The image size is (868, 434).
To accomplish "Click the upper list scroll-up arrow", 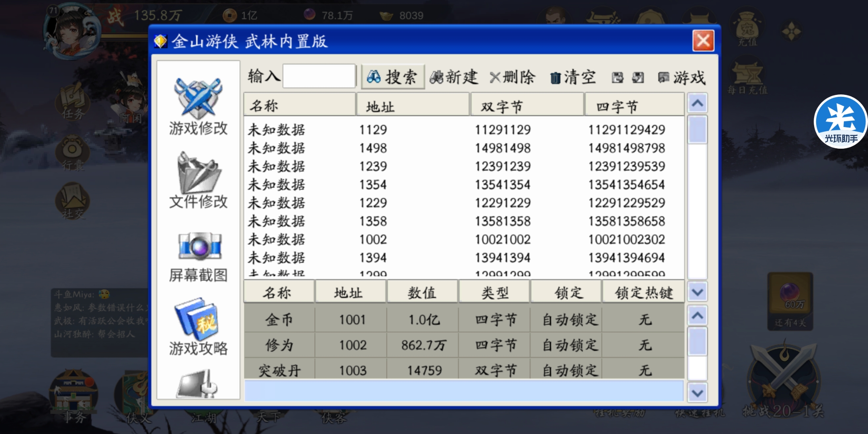I will tap(698, 103).
